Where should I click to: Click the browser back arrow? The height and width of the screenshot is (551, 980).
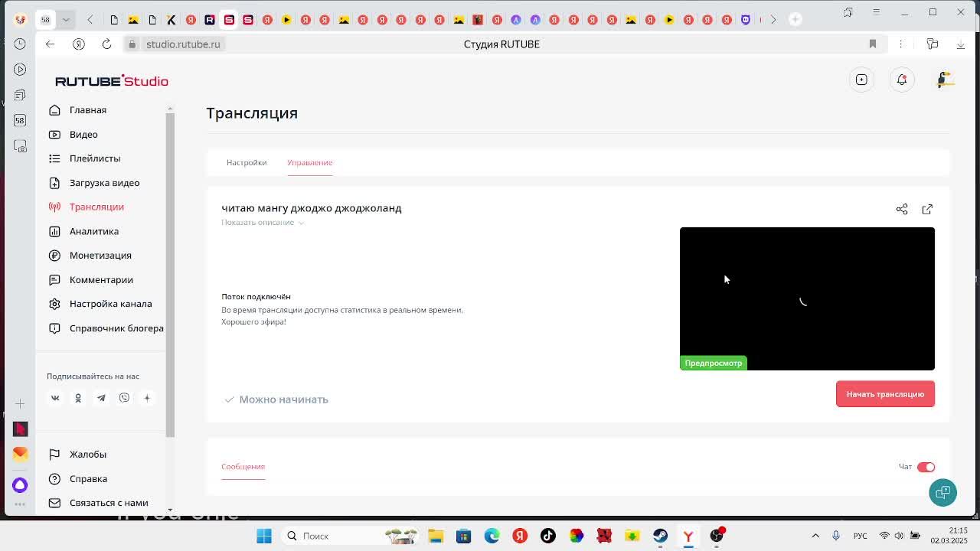pos(50,44)
